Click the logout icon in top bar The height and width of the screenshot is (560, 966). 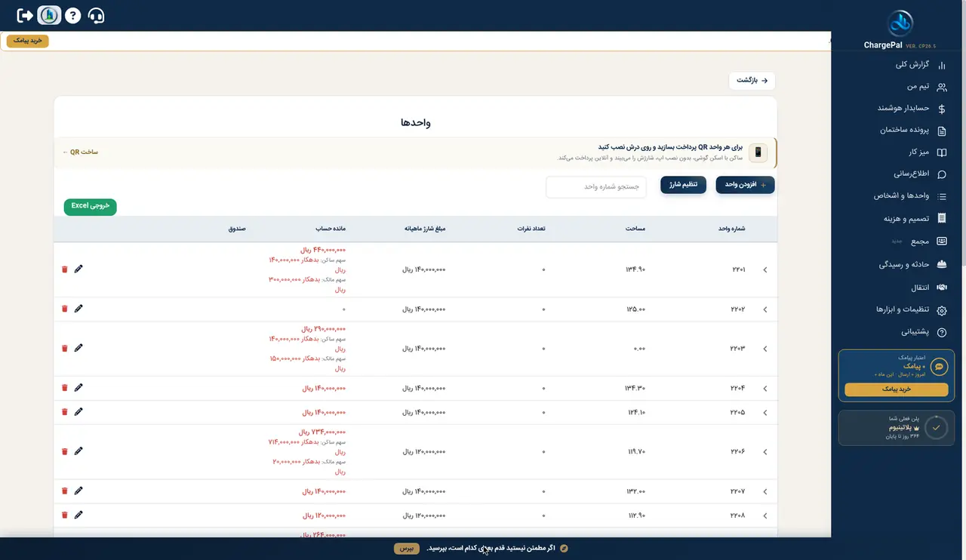click(x=25, y=15)
